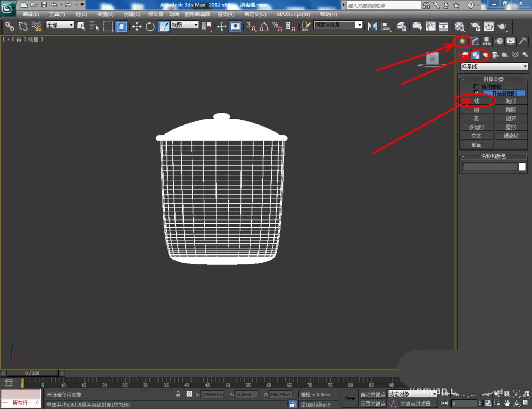532x409 pixels.
Task: Expand the 全部 selection filter dropdown
Action: tap(60, 25)
